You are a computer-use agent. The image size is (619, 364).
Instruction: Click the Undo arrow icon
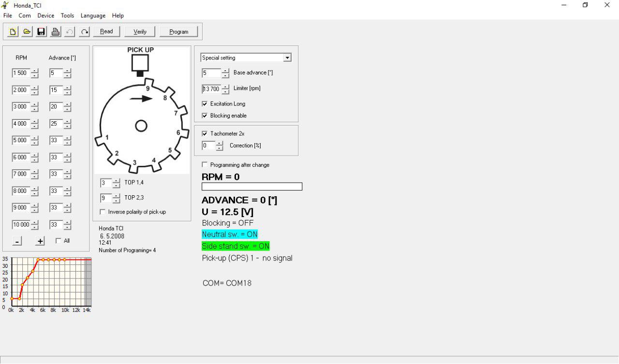coord(70,31)
